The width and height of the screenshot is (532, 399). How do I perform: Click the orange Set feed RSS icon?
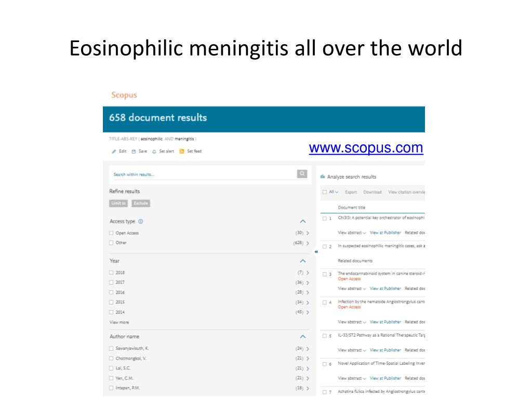coord(182,151)
